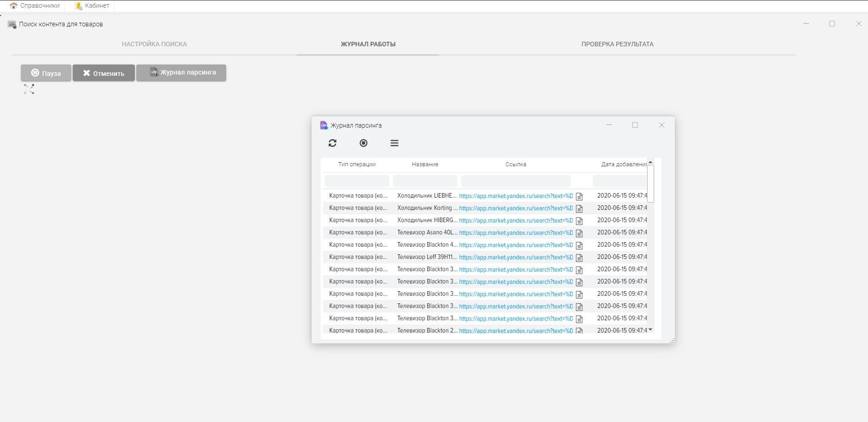This screenshot has height=422, width=868.
Task: Close the Журнал парсинга dialog
Action: tap(662, 125)
